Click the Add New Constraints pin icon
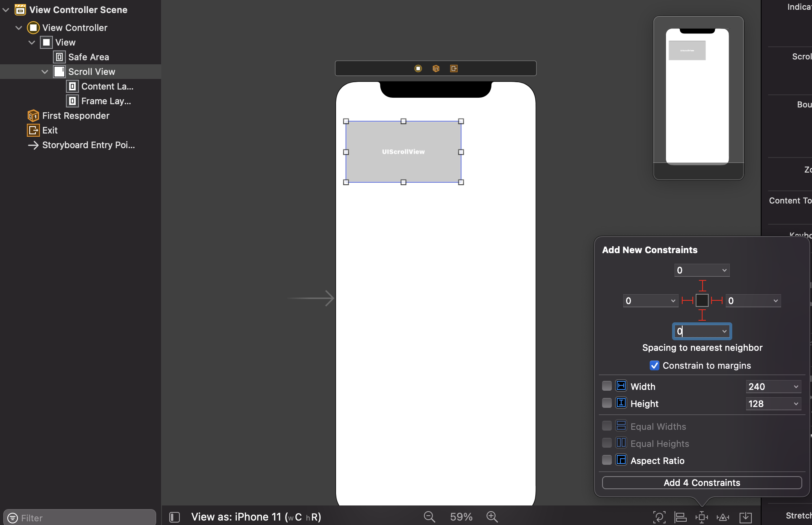 tap(702, 517)
